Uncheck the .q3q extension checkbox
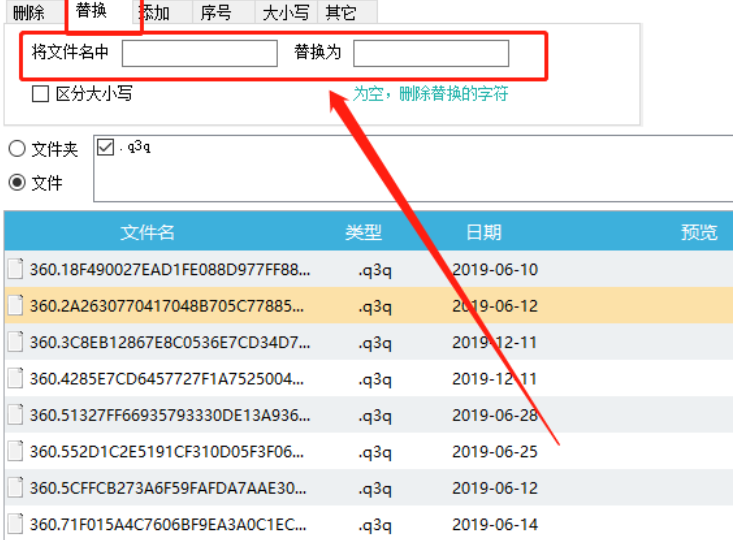 coord(105,147)
